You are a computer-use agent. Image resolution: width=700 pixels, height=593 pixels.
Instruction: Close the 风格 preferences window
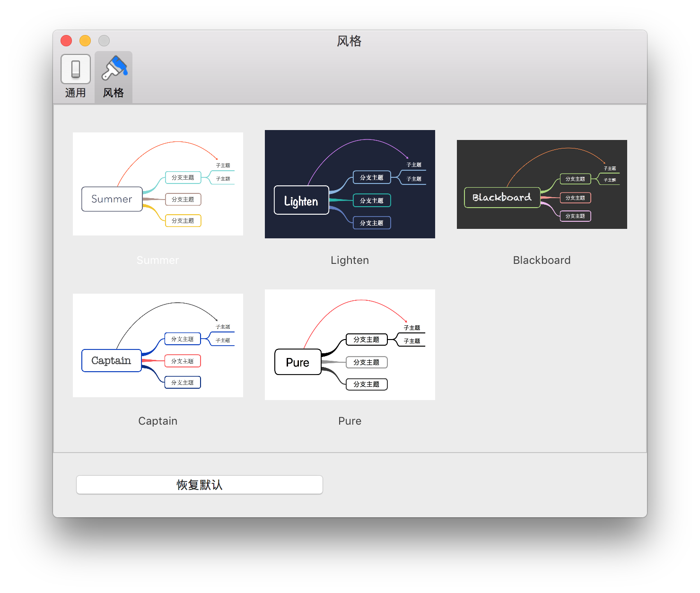click(x=66, y=41)
